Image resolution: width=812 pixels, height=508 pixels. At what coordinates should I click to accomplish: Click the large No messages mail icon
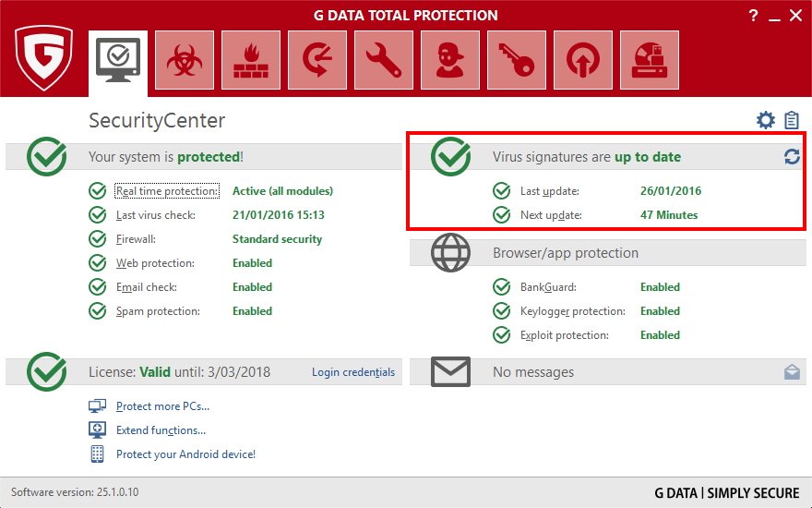[450, 371]
